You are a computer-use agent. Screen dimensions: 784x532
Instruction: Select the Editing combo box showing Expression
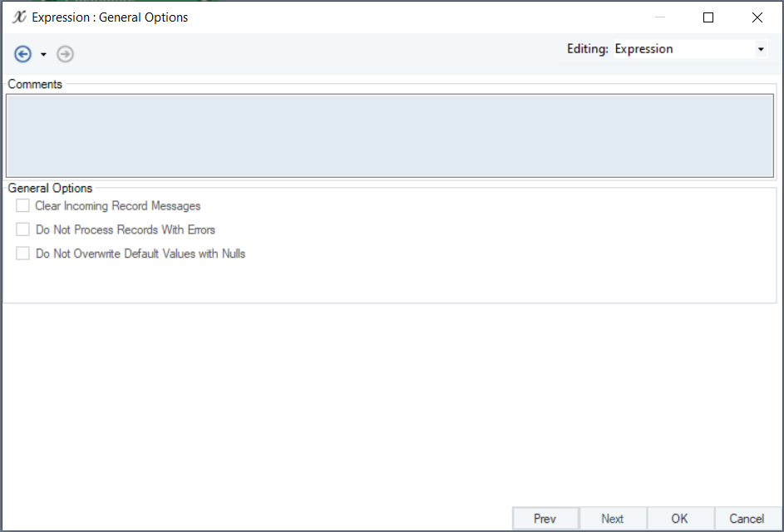click(682, 49)
